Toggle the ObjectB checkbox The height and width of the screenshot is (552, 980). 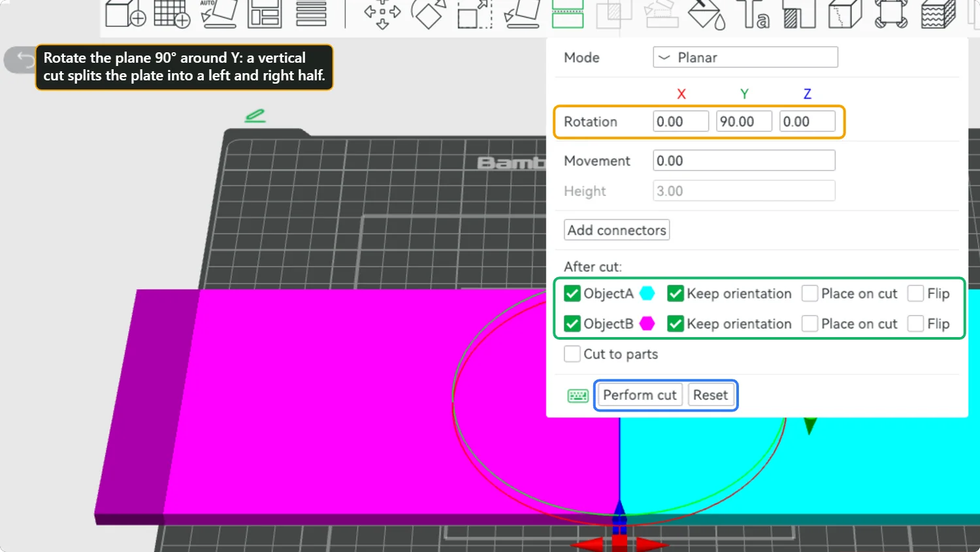[572, 324]
